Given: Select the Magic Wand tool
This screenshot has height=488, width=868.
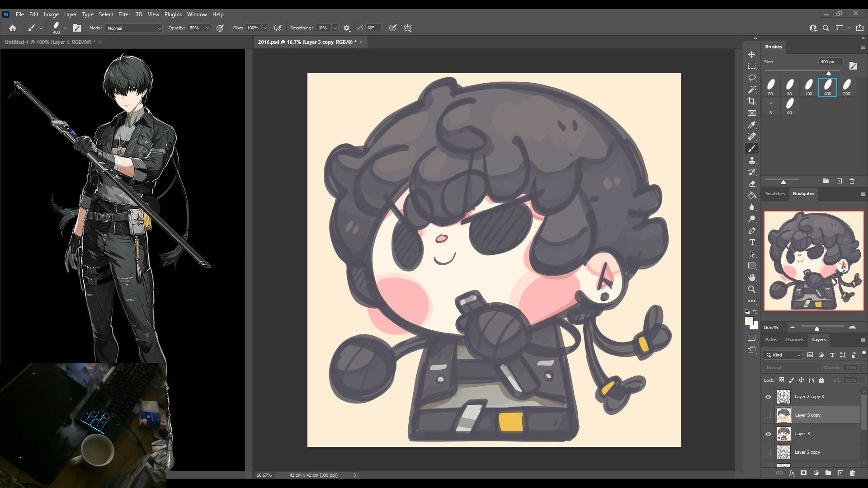Looking at the screenshot, I should [752, 89].
